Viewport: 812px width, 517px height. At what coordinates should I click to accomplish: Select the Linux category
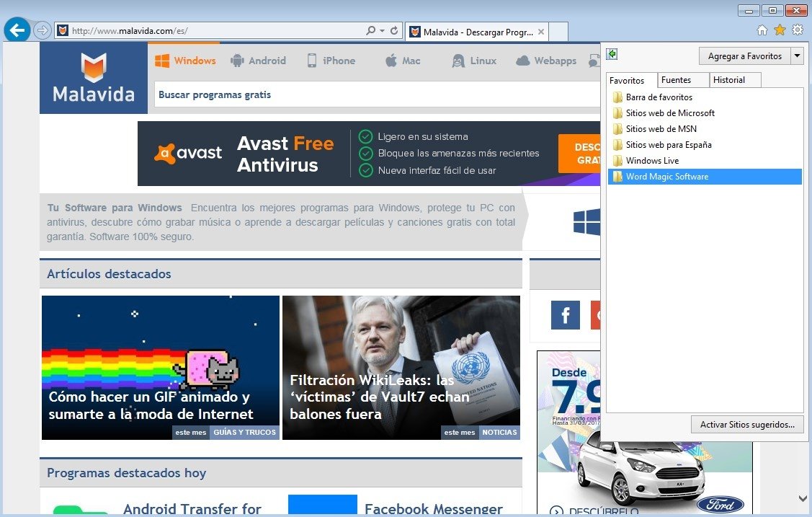[474, 61]
